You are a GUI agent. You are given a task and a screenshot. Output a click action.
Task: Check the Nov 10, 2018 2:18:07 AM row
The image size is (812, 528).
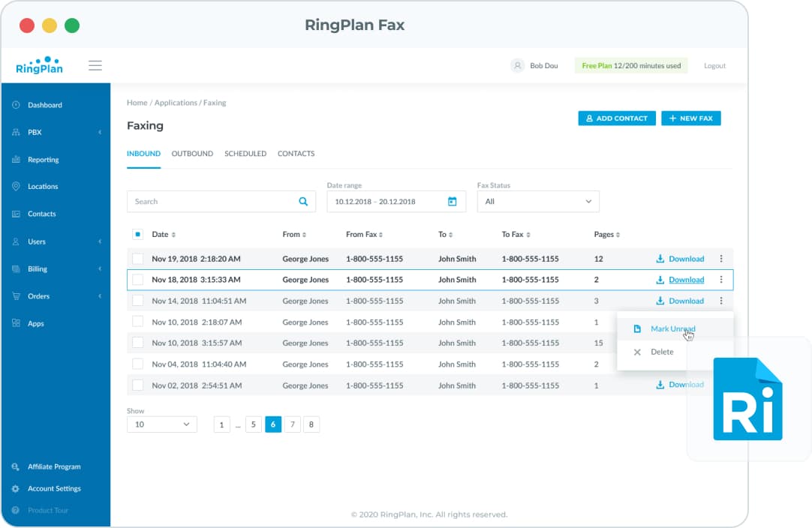(x=138, y=322)
